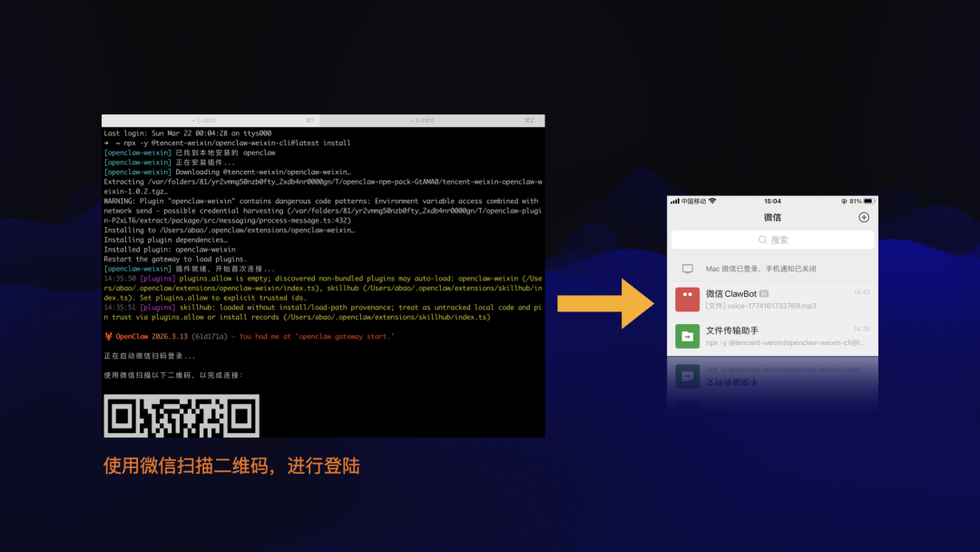980x552 pixels.
Task: Click the cellular signal bars icon
Action: coord(674,201)
